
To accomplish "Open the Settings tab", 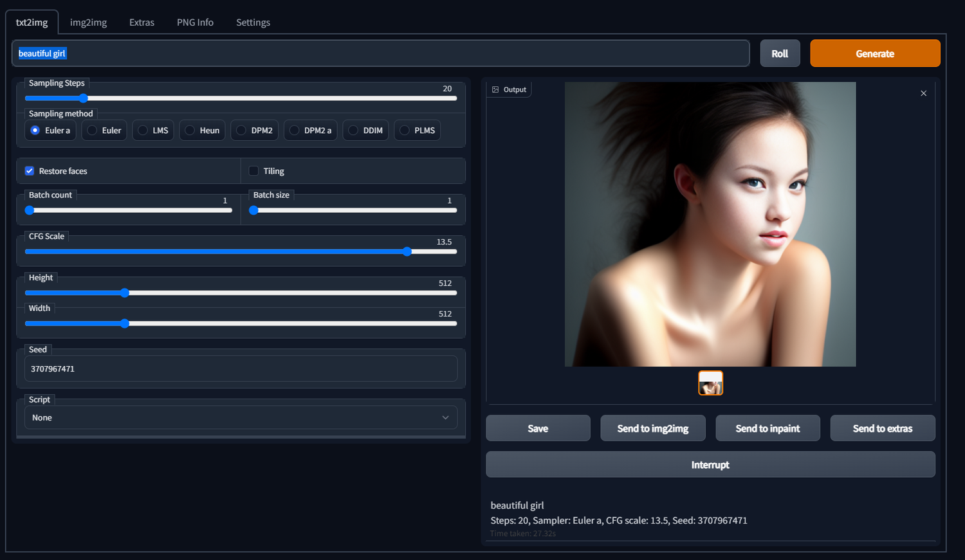I will pos(253,22).
